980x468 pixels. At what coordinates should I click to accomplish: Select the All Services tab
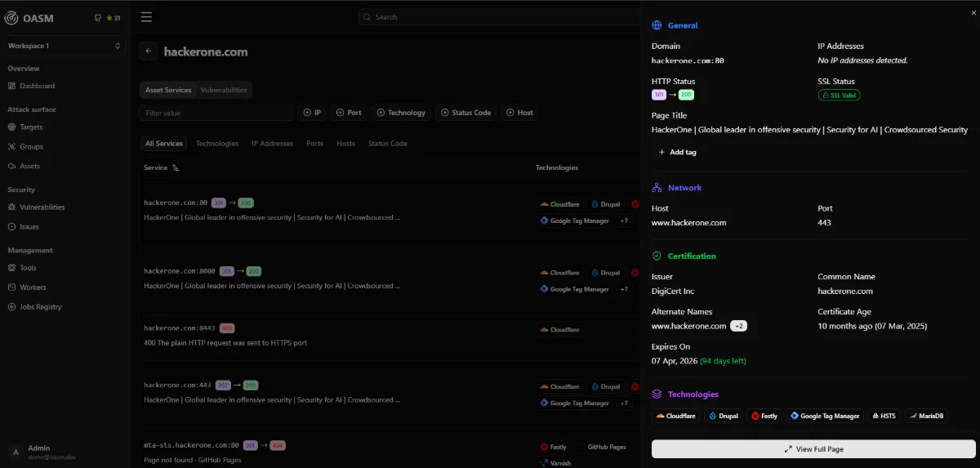[163, 144]
